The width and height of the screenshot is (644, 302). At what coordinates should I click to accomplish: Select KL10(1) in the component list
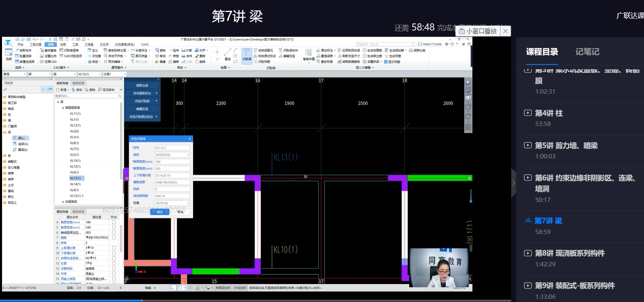click(75, 161)
